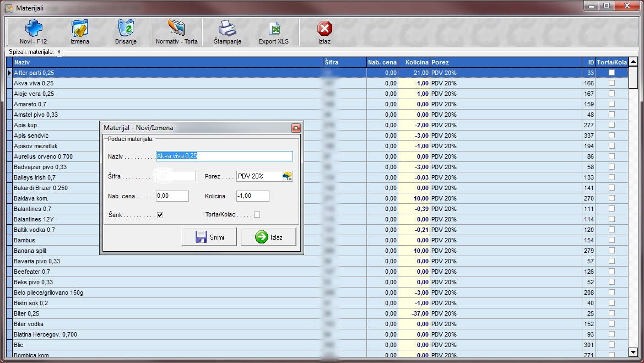
Task: Select row Beefeater 0,7
Action: coord(317,272)
